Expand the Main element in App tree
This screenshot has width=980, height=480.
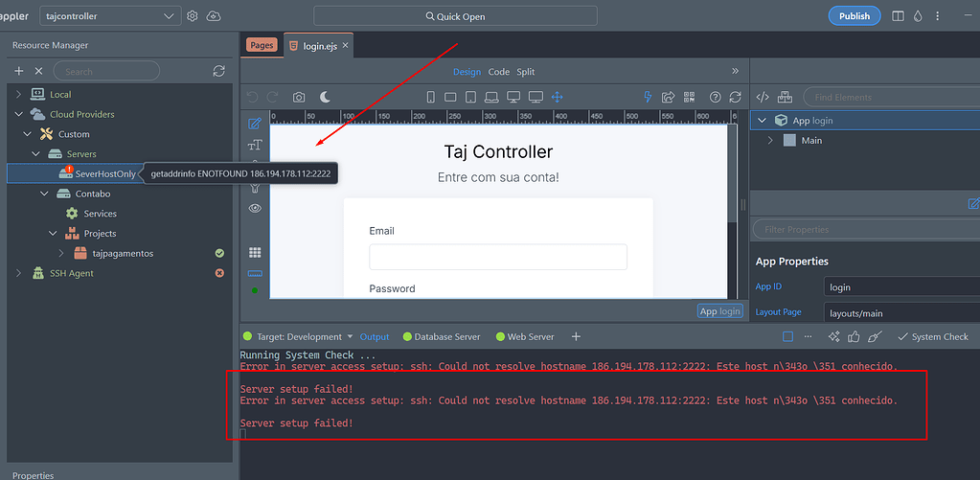coord(770,141)
